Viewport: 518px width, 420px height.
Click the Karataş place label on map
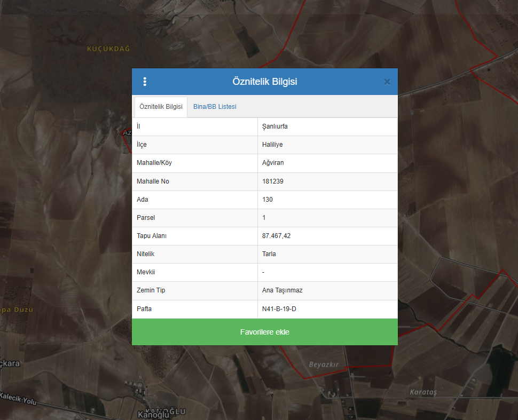pyautogui.click(x=423, y=392)
